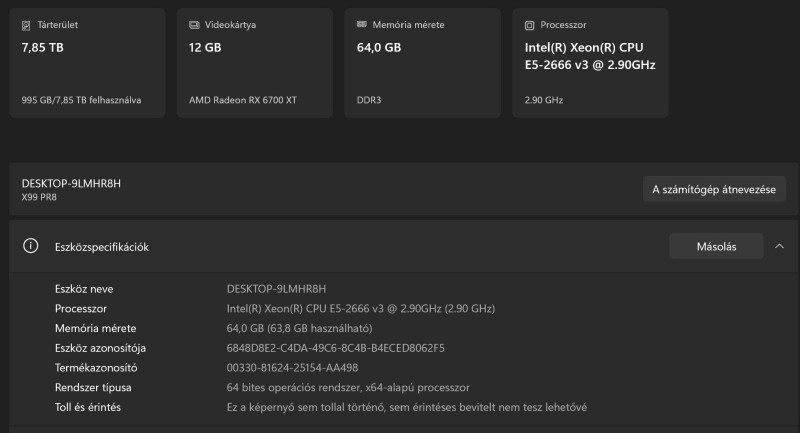Click the Processzor chip icon
The width and height of the screenshot is (800, 433).
(530, 24)
